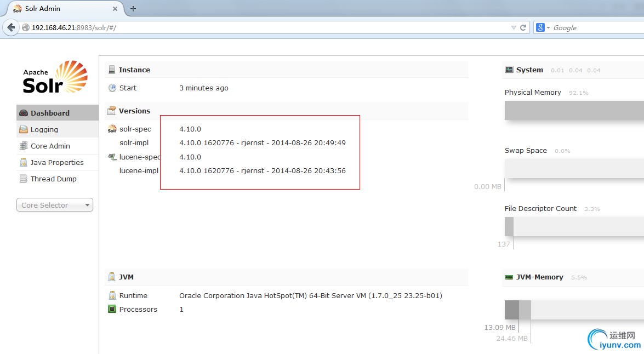Open Java Properties page

(x=58, y=162)
